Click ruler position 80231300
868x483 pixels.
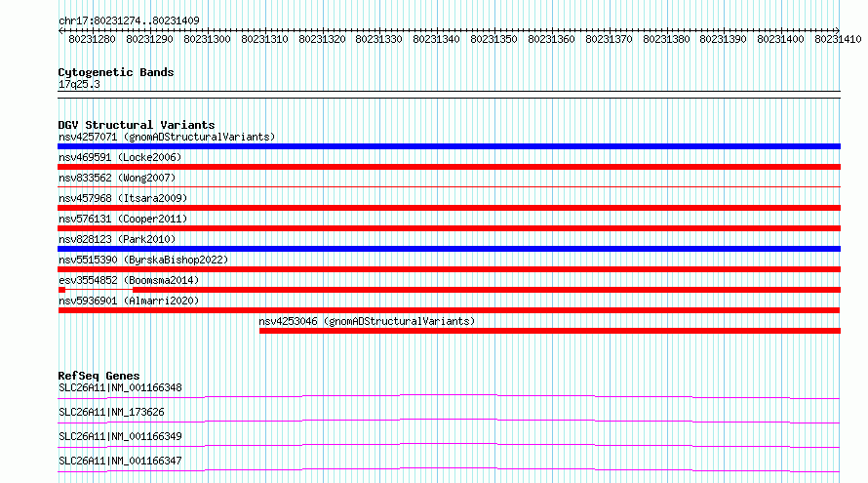(x=207, y=39)
